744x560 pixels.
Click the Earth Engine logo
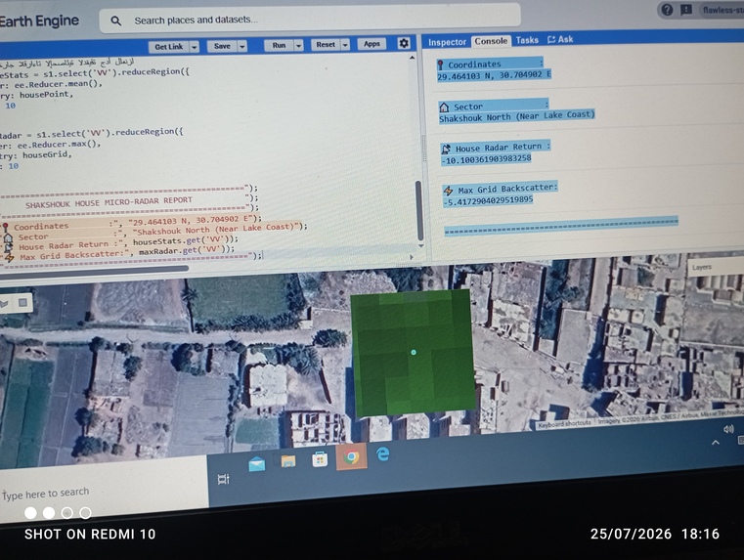point(39,21)
